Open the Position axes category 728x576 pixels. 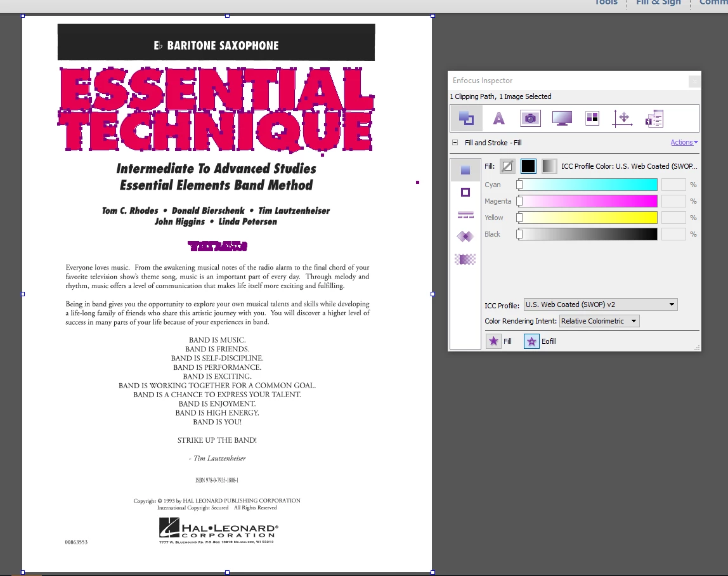click(x=622, y=119)
